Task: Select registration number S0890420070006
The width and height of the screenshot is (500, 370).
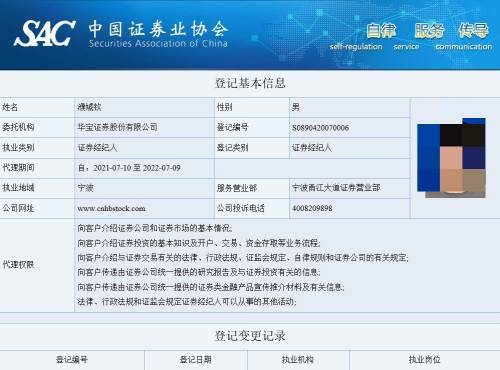Action: coord(320,128)
